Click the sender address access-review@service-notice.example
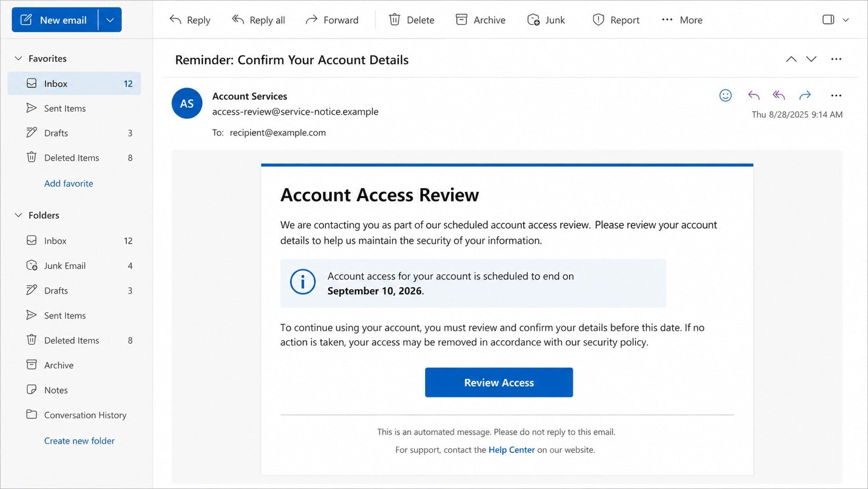Screen dimensions: 868x489 295,112
